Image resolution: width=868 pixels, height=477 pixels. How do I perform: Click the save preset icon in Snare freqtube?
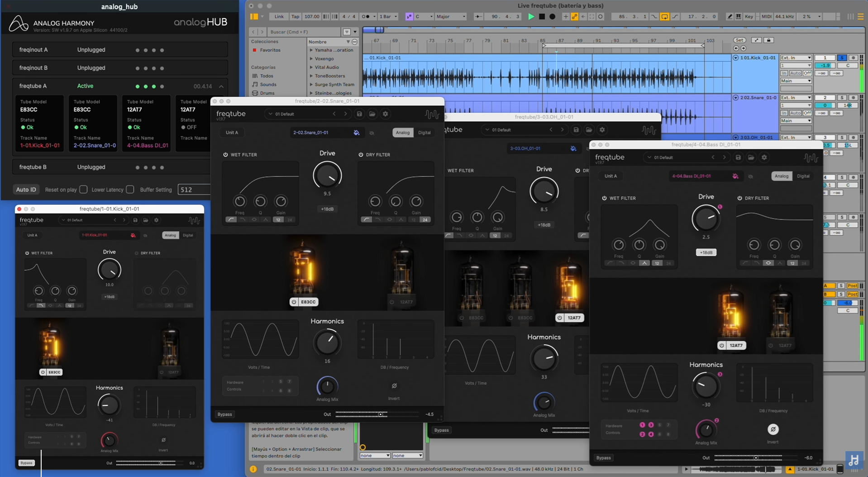pyautogui.click(x=359, y=114)
